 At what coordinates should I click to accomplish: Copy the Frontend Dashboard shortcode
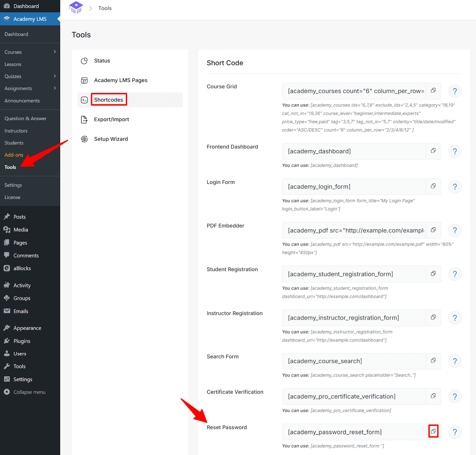[433, 151]
